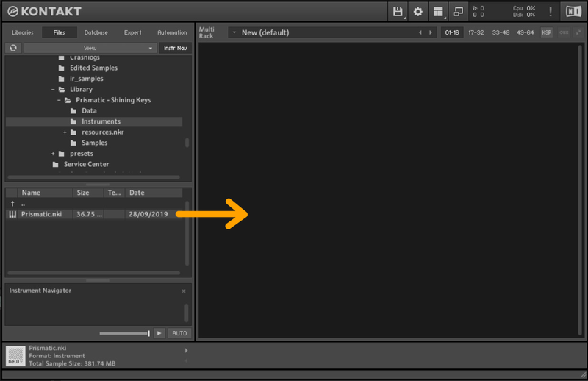The width and height of the screenshot is (588, 381).
Task: Toggle the aux sends button
Action: tap(564, 32)
